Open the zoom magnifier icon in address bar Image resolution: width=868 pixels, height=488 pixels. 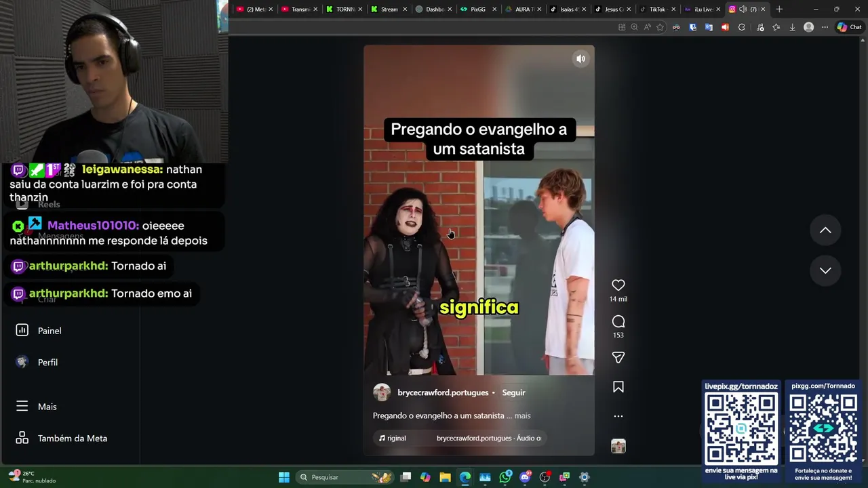pyautogui.click(x=634, y=27)
